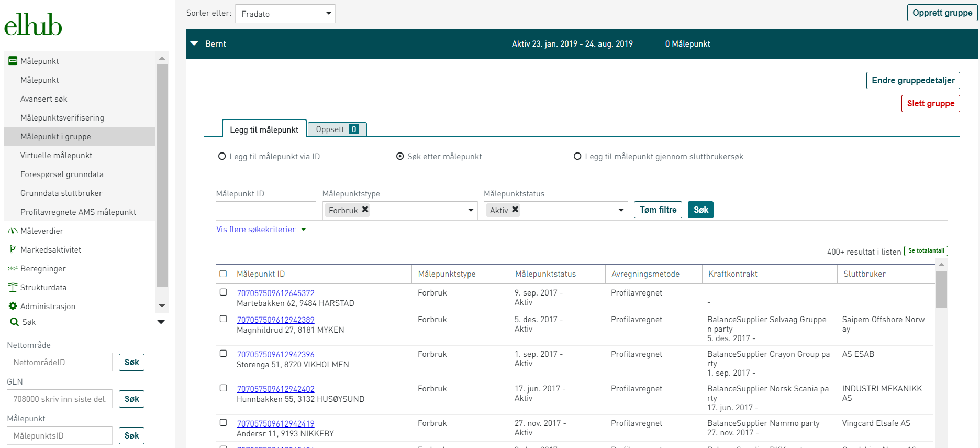Click the Tøm filtre button
The image size is (980, 448).
tap(658, 210)
